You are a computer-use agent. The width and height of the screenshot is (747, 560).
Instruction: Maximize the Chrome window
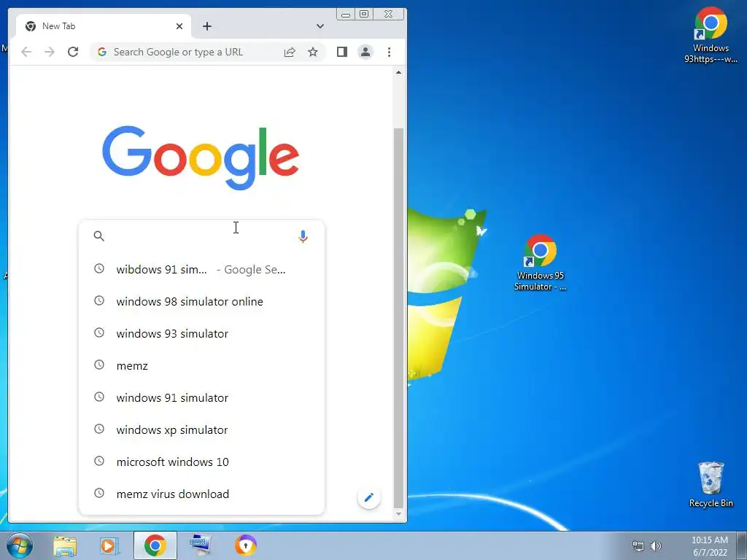[364, 15]
